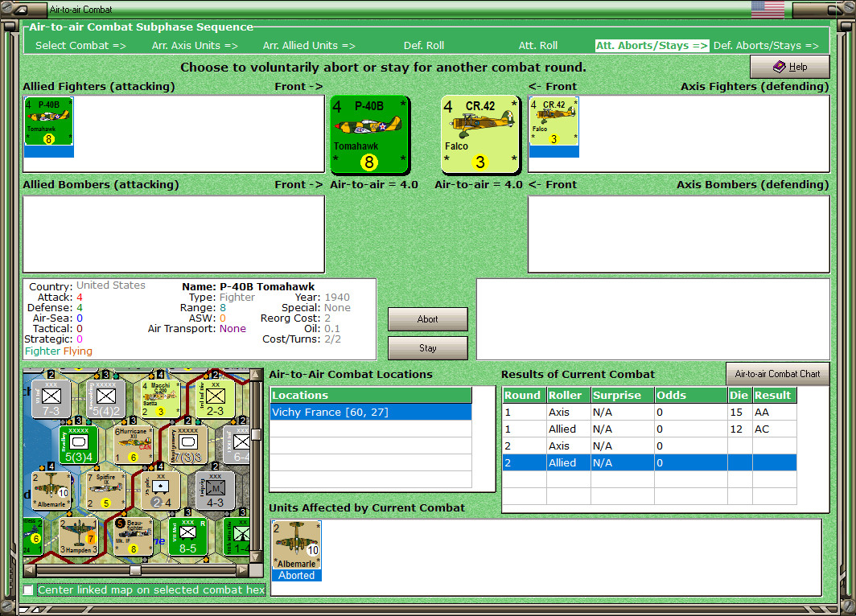Viewport: 856px width, 616px height.
Task: Select the highlighted round 2 Allied result row
Action: point(650,462)
